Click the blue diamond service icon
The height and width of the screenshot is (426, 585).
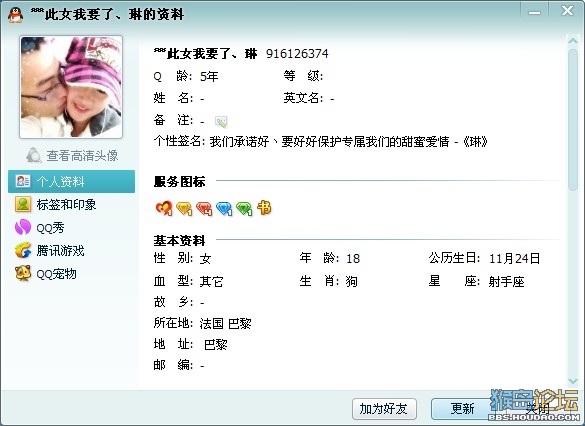click(224, 209)
